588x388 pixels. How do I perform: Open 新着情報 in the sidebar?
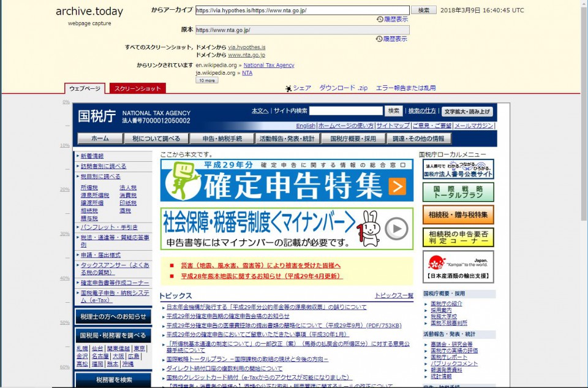click(92, 156)
